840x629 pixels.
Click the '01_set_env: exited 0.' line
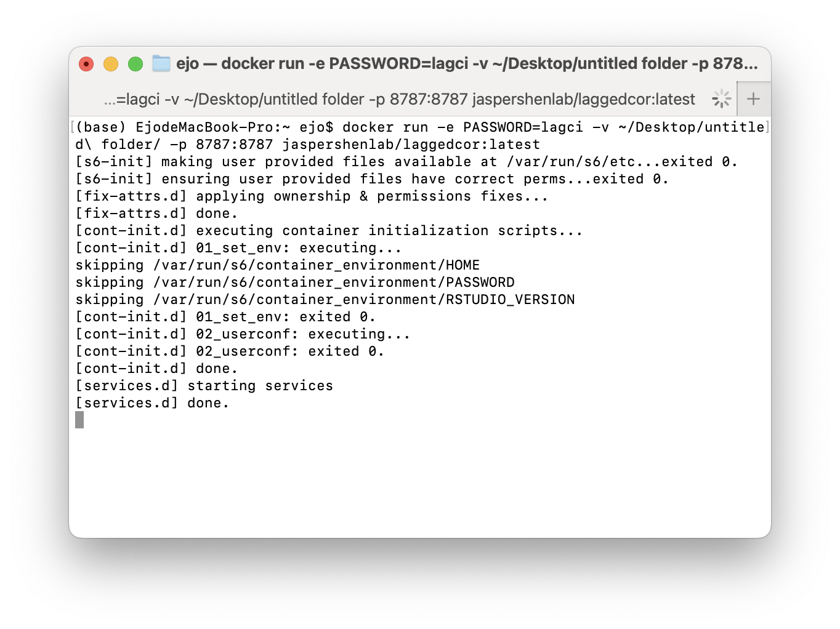225,317
